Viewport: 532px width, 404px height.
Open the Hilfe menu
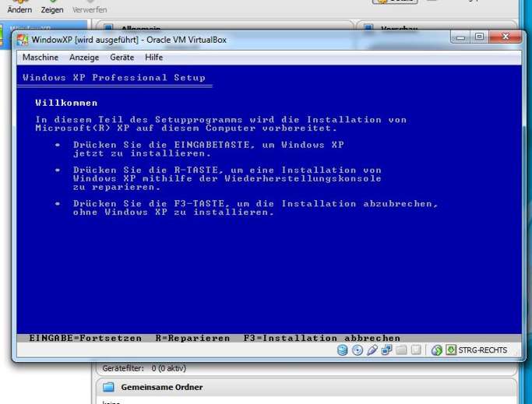[153, 58]
